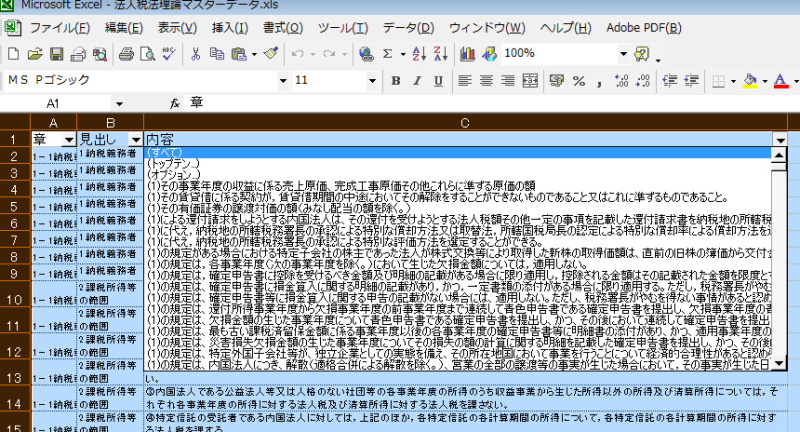Align text right icon
Image resolution: width=800 pixels, height=432 pixels.
tap(508, 81)
